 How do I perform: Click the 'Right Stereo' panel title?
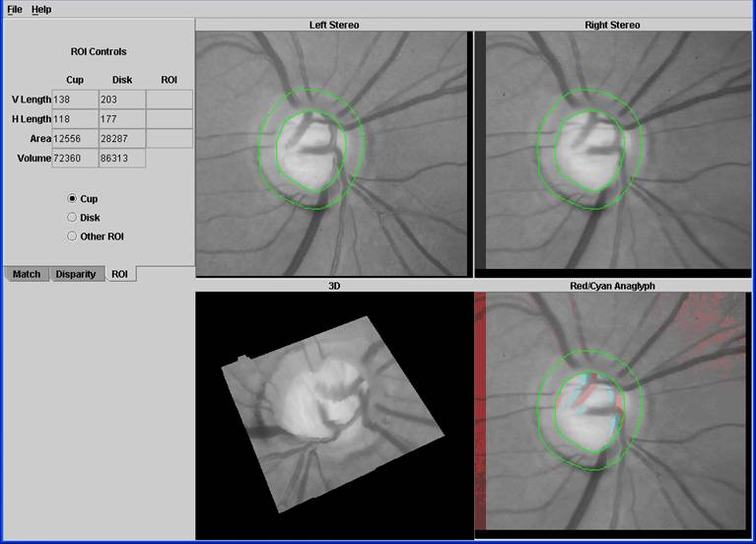612,25
